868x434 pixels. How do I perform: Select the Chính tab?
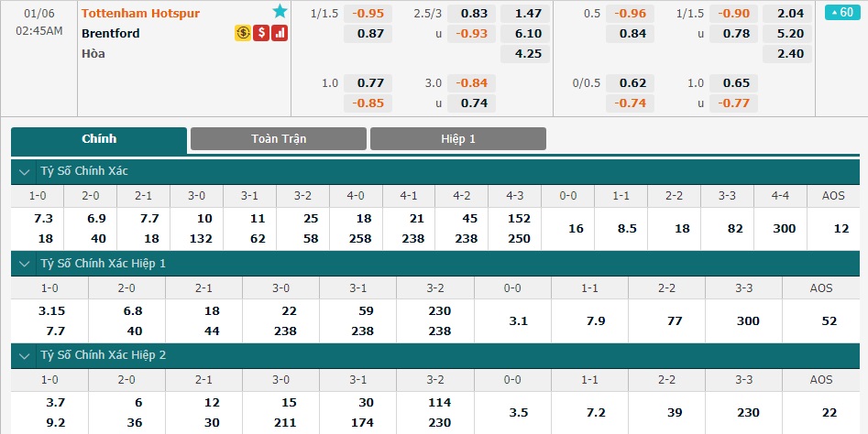[99, 140]
